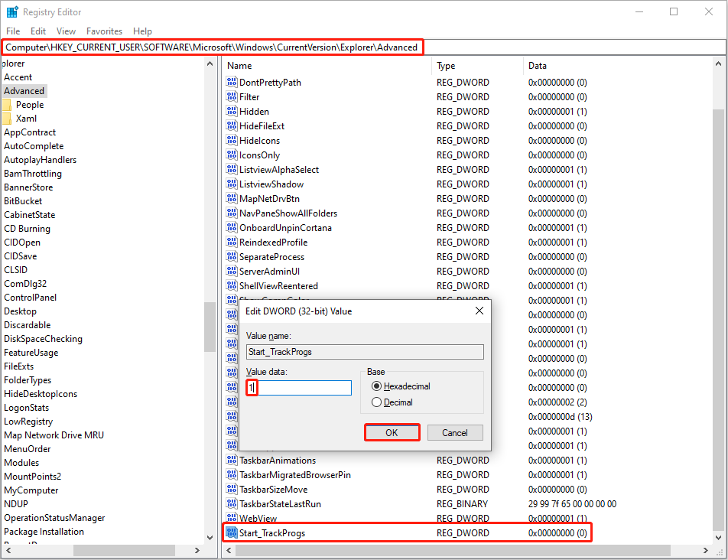Click the 0x0000000d (13) data cell
The image size is (728, 560).
tap(561, 416)
